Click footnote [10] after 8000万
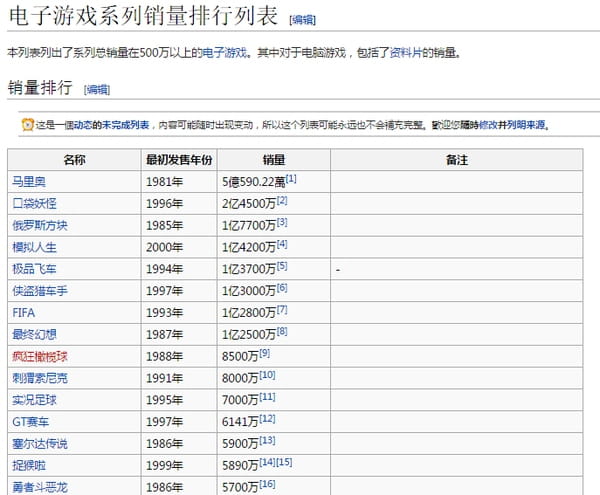This screenshot has width=600, height=495. pyautogui.click(x=267, y=375)
